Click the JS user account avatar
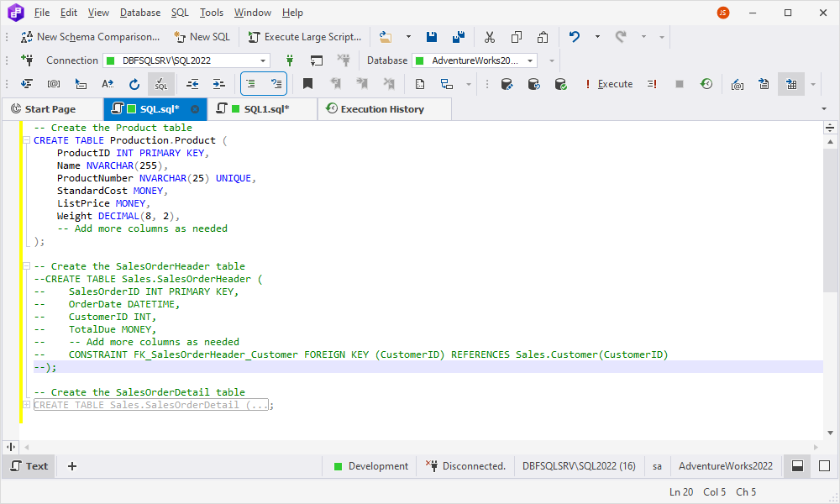 [723, 13]
